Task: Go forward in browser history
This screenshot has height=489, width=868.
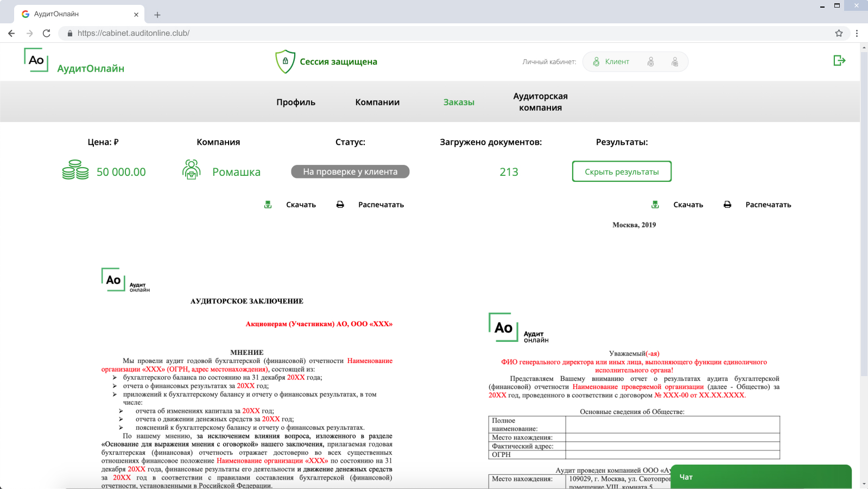Action: coord(29,33)
